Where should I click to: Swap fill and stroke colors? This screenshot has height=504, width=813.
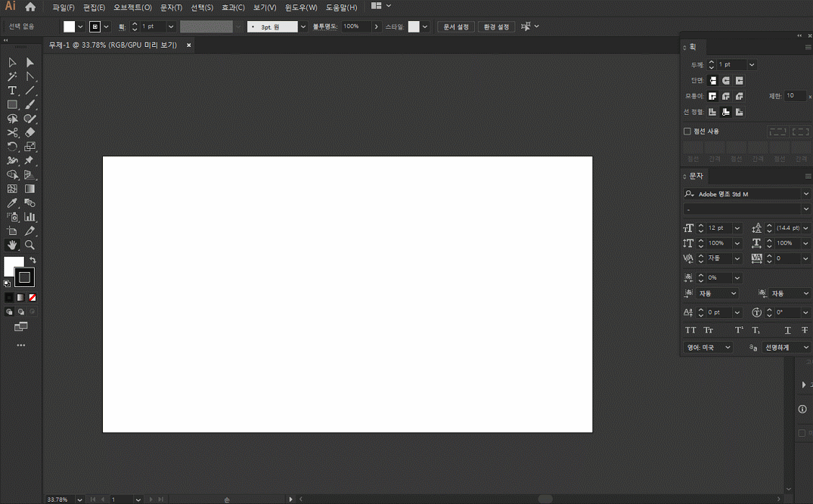[33, 260]
